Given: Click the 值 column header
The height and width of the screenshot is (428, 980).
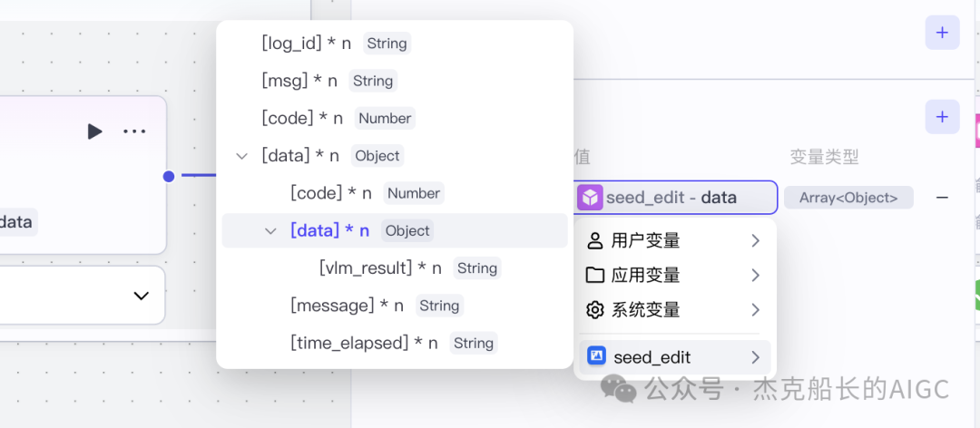Looking at the screenshot, I should tap(583, 158).
